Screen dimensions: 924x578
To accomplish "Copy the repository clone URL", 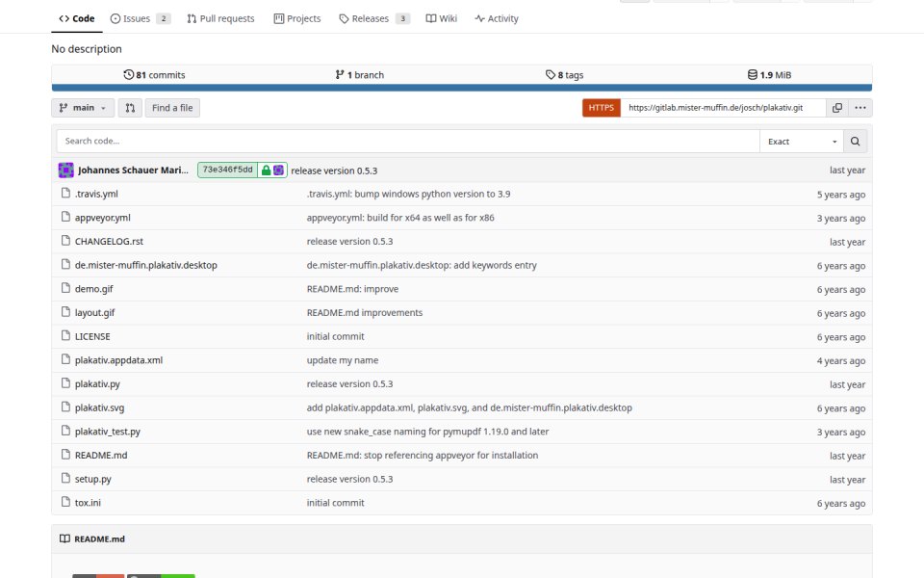I will [x=836, y=108].
